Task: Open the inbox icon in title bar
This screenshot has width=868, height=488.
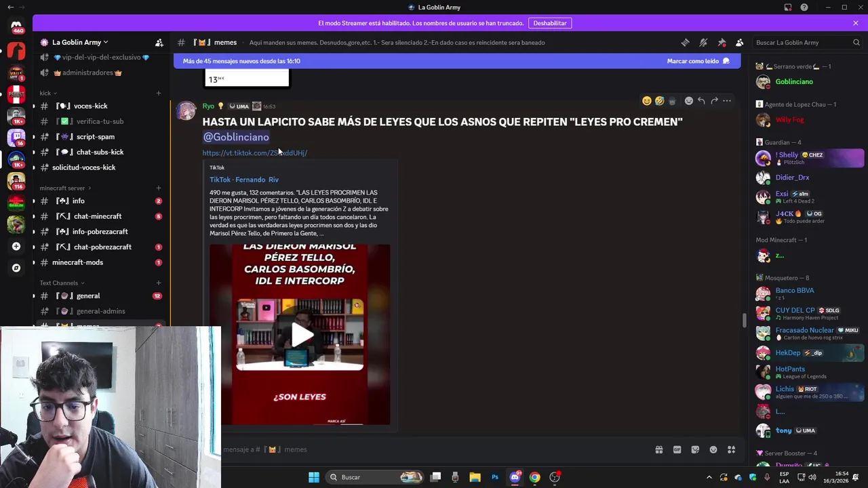Action: 788,7
